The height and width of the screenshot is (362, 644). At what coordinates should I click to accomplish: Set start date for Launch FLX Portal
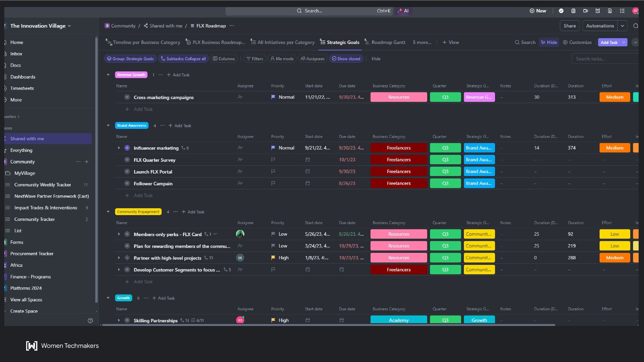click(x=308, y=172)
